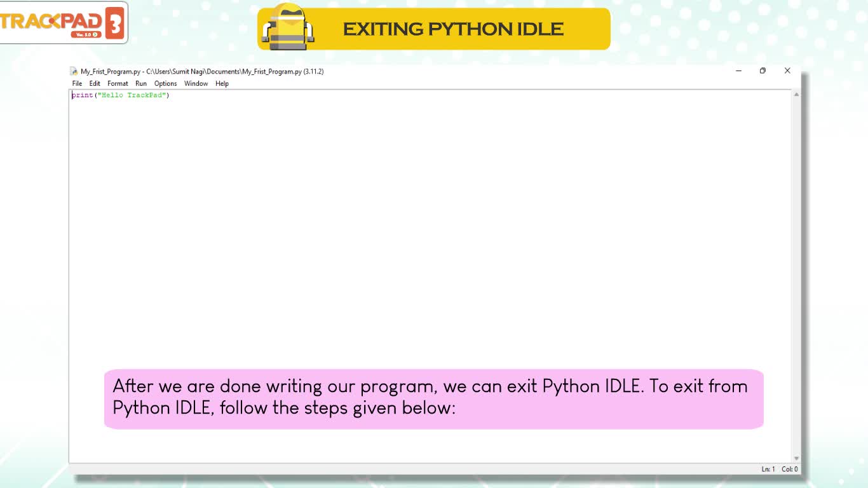868x488 pixels.
Task: Click the Python file icon in title bar
Action: (x=74, y=71)
